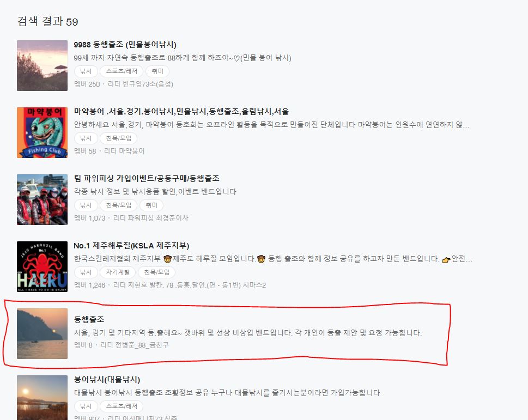Open the 9988 동행출조 band thumbnail
Screen dimensions: 528x420
(42, 65)
